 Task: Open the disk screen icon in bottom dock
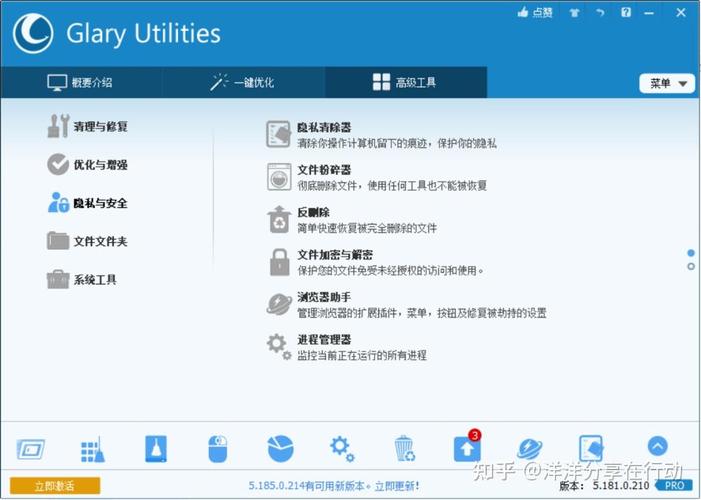[x=31, y=449]
